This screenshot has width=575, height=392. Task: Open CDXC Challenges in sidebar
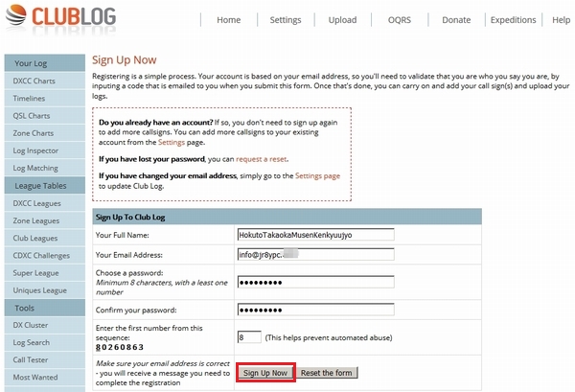click(45, 256)
